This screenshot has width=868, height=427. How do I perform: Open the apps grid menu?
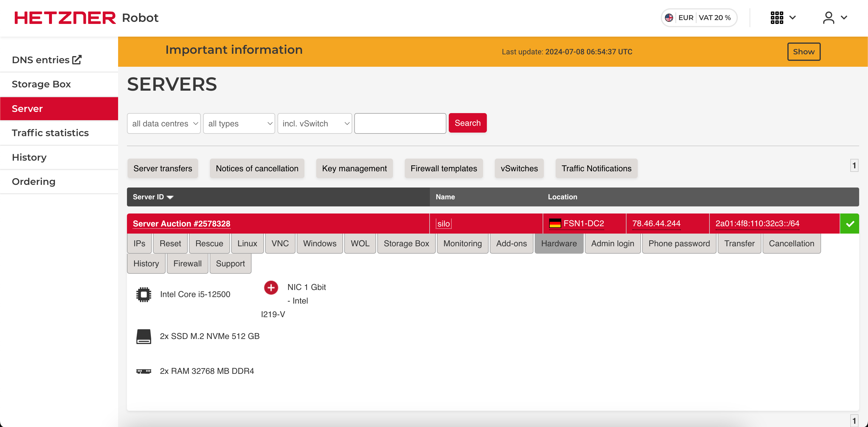[777, 17]
